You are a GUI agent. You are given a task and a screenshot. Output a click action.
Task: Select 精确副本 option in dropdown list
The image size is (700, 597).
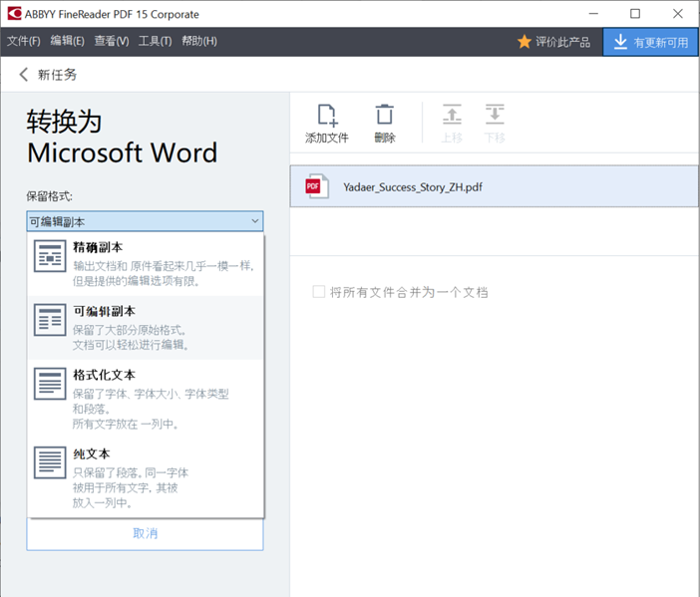(x=146, y=264)
